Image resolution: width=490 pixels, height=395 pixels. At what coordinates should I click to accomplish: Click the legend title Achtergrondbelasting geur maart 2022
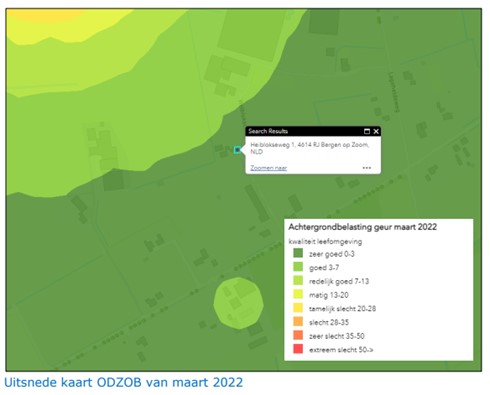tap(363, 227)
